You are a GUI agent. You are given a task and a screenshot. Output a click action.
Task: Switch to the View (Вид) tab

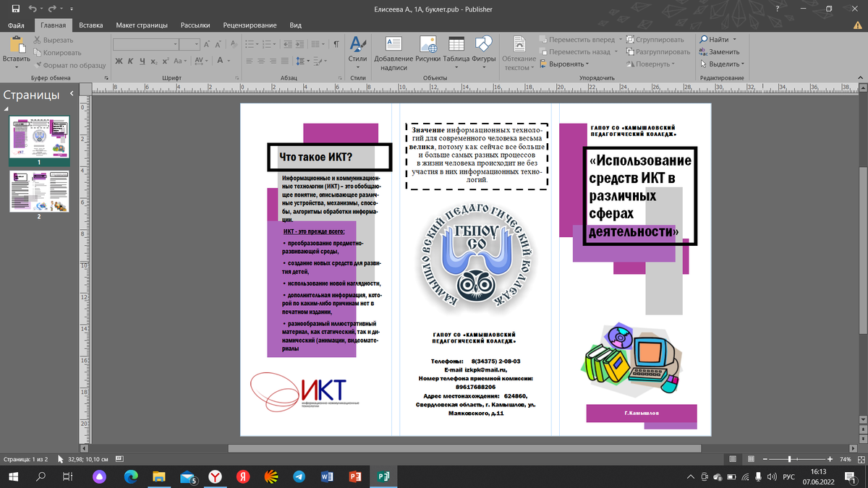295,25
